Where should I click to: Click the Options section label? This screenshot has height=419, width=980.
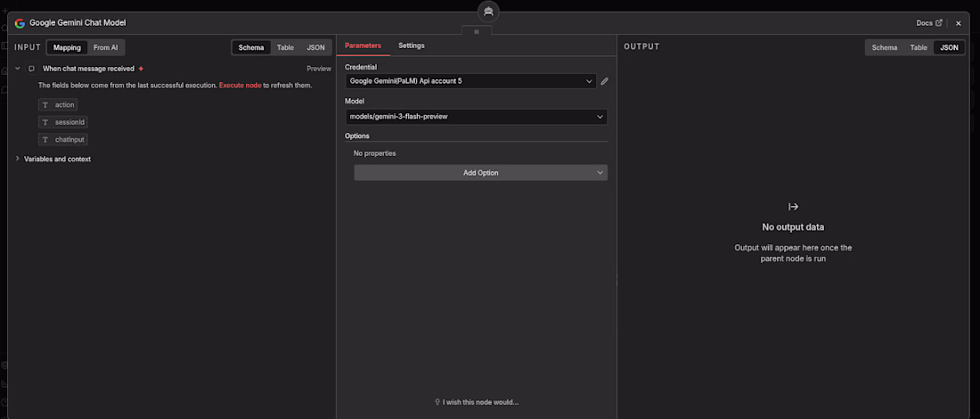357,136
